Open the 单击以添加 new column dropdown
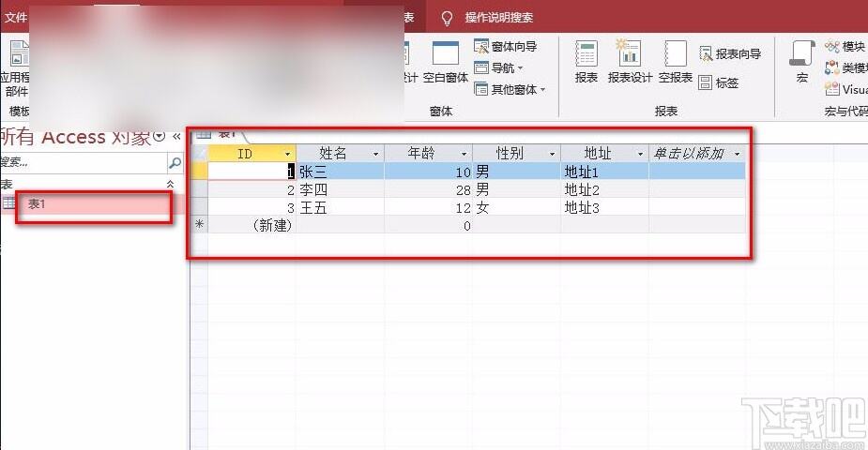 tap(737, 154)
